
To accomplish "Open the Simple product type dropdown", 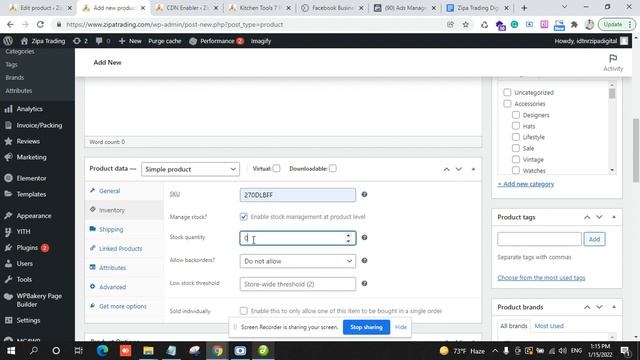I will (x=190, y=169).
